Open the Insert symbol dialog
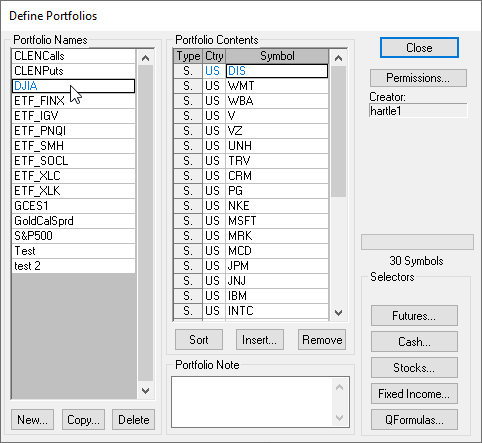 point(260,340)
